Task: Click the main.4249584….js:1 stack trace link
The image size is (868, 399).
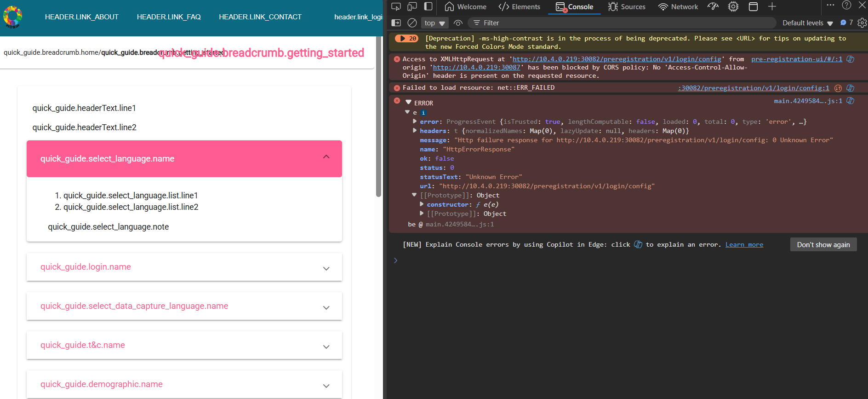Action: click(x=460, y=224)
